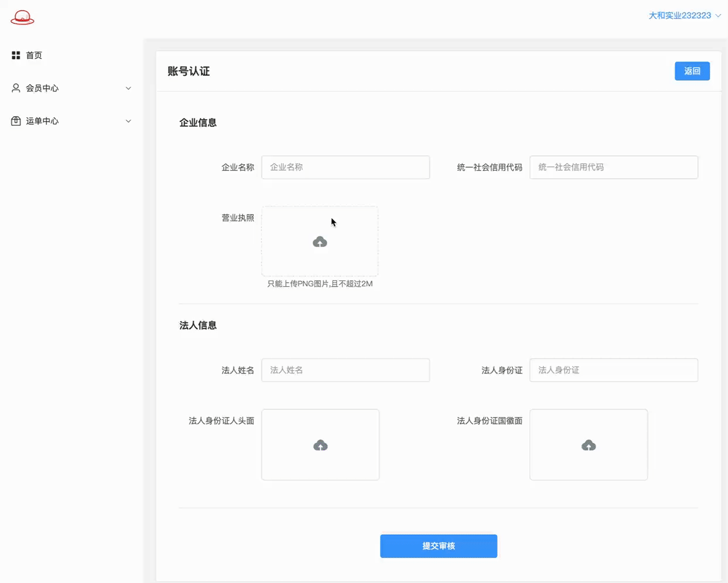This screenshot has width=728, height=583.
Task: Click the 统一社会信用代码 text field
Action: (614, 167)
